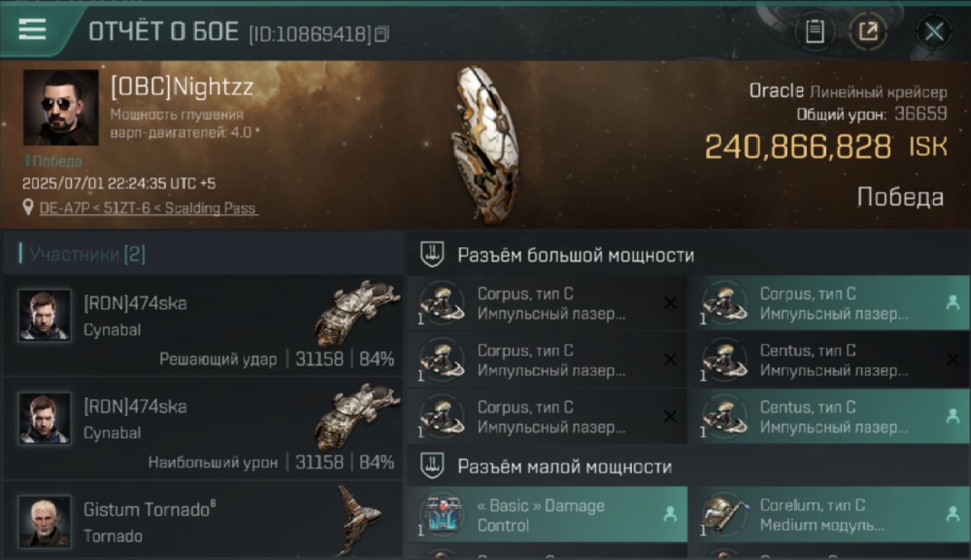Select destroyed Centus type C laser module
This screenshot has height=560, width=971.
tap(830, 360)
